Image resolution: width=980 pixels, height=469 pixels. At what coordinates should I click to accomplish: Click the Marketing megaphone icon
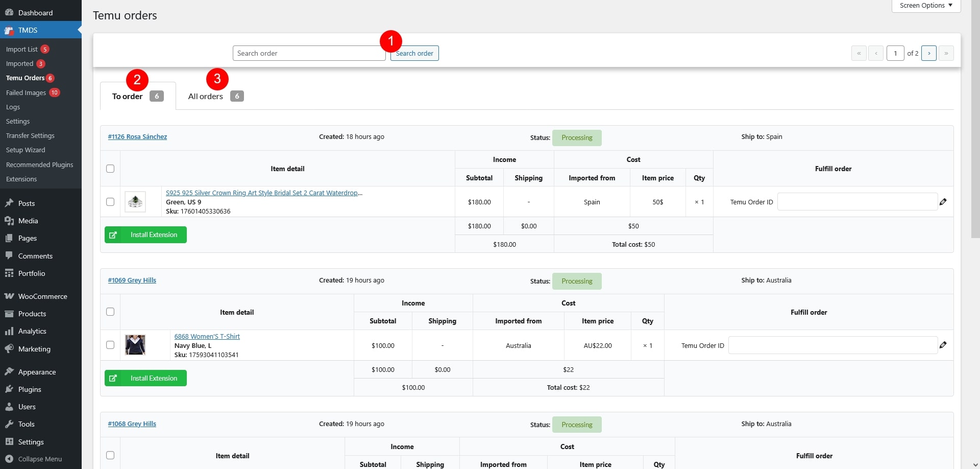[9, 349]
